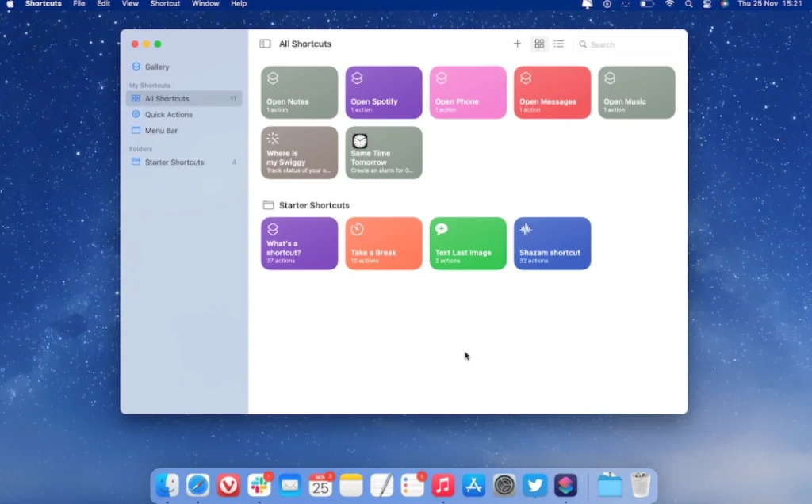
Task: Click the Wi-Fi status icon
Action: tap(669, 4)
